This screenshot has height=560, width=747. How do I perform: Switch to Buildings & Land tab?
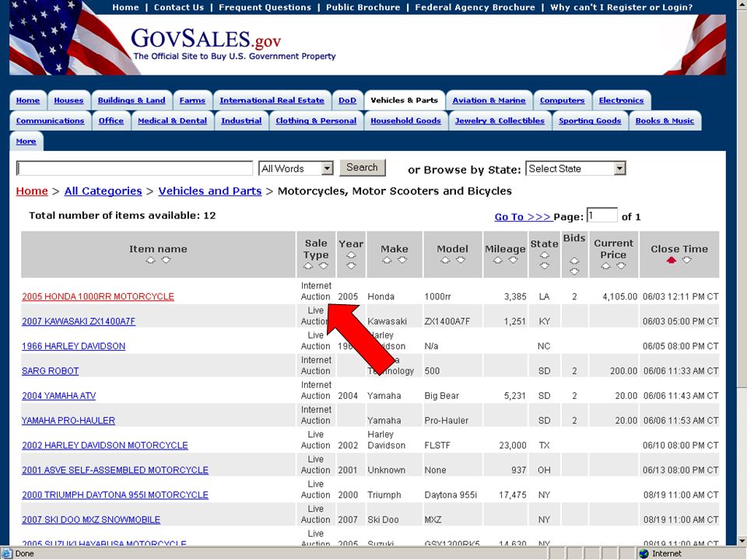pos(132,100)
